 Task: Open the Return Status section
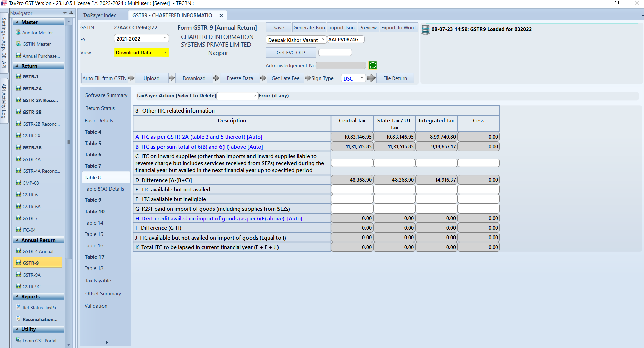100,108
